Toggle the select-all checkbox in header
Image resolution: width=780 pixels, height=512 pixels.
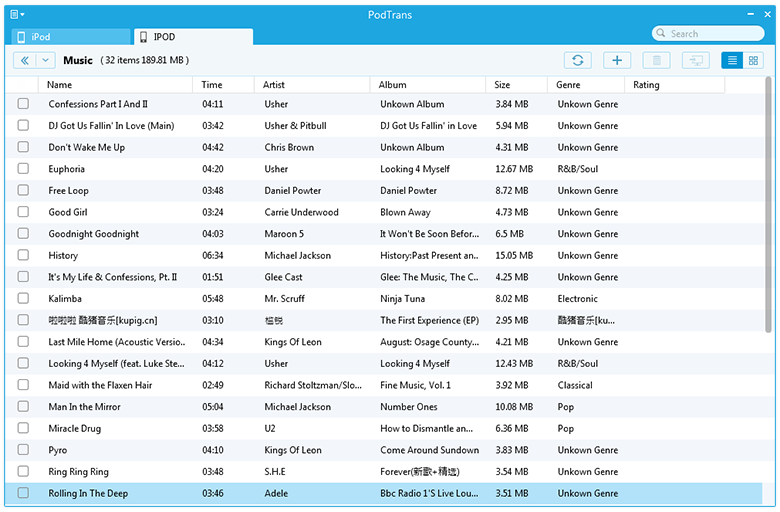click(23, 85)
